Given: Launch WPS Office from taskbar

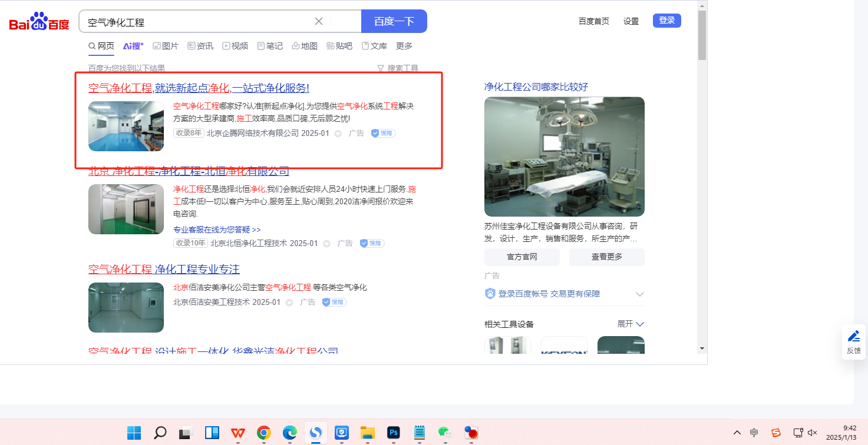Looking at the screenshot, I should click(x=238, y=433).
